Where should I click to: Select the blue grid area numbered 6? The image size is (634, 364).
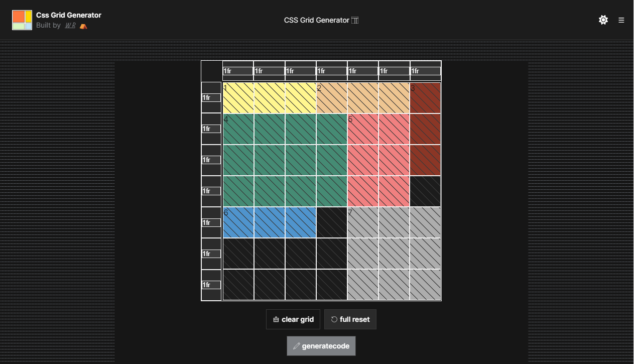click(x=270, y=222)
